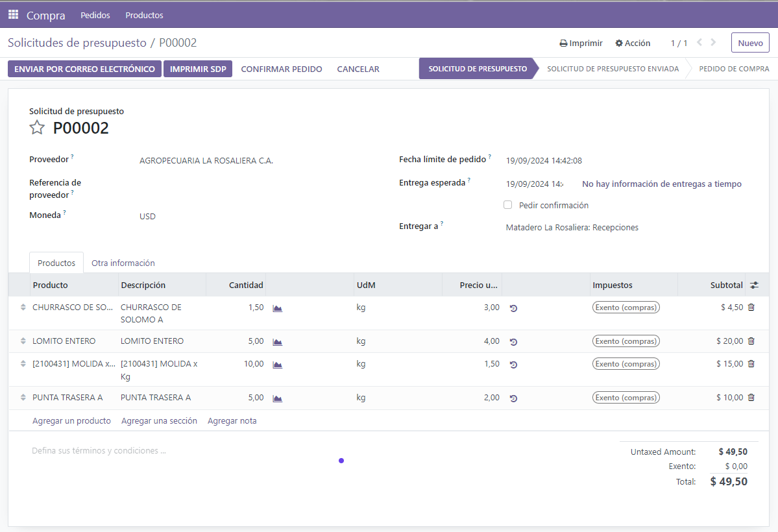Open the apps grid menu icon
The image size is (778, 532).
coord(14,14)
